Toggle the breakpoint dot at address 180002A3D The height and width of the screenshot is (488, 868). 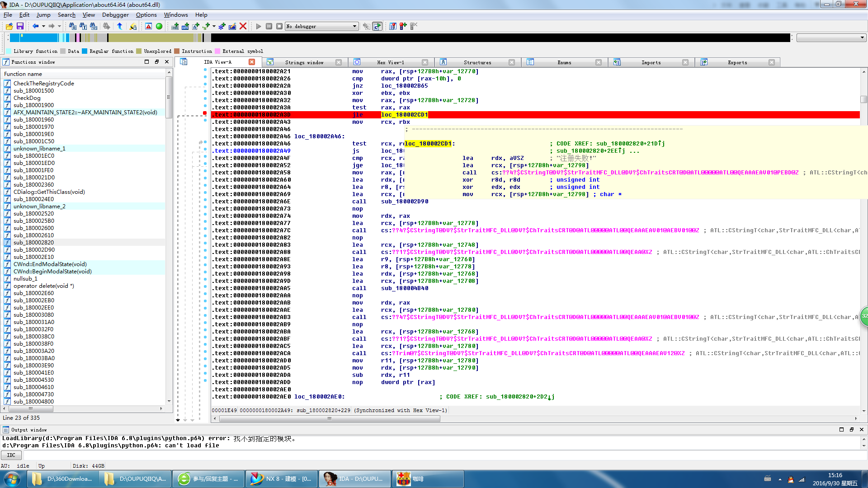pos(205,113)
